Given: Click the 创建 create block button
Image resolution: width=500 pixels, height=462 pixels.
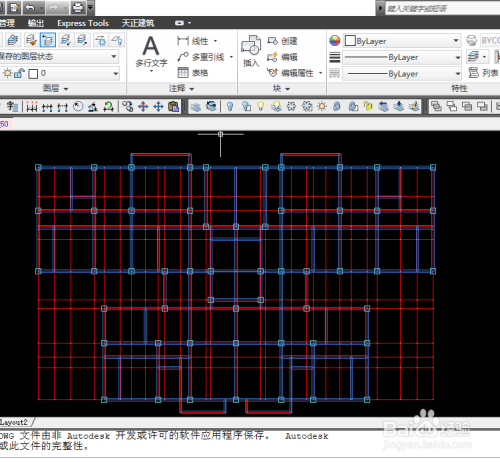Looking at the screenshot, I should pyautogui.click(x=282, y=41).
